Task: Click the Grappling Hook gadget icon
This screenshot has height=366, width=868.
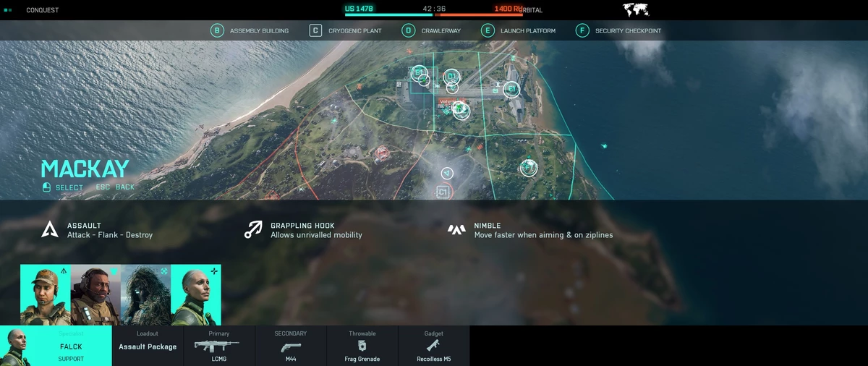Action: pos(253,230)
